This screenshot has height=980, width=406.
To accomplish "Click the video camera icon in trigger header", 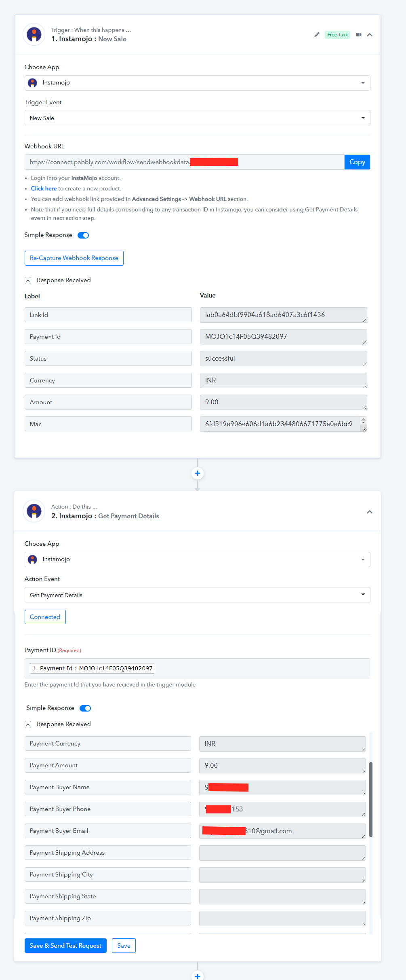I will 358,35.
